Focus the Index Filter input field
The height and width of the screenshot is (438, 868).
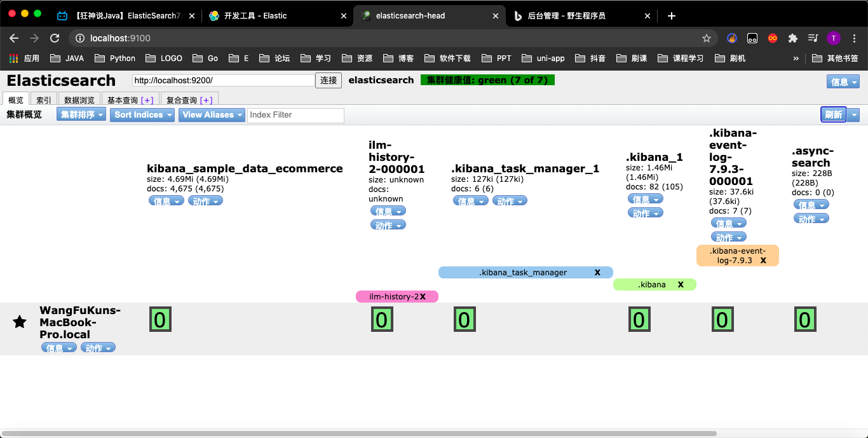tap(295, 115)
